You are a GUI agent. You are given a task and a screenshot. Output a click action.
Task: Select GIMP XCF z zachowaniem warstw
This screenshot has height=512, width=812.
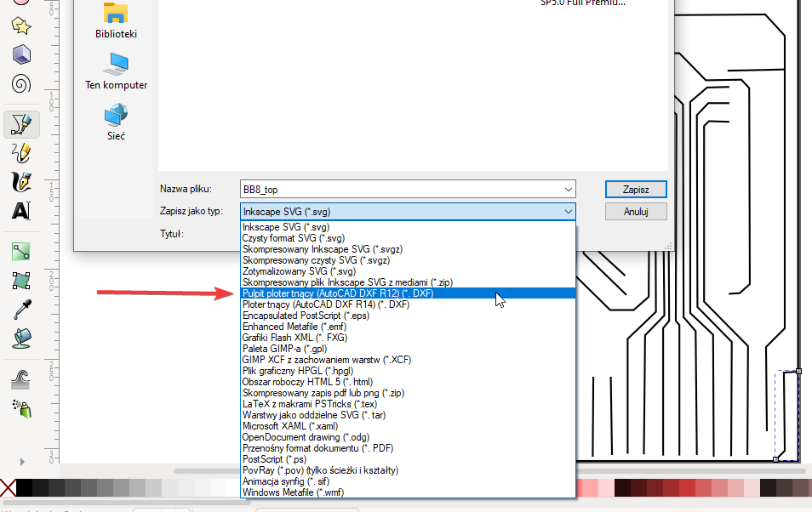click(408, 360)
